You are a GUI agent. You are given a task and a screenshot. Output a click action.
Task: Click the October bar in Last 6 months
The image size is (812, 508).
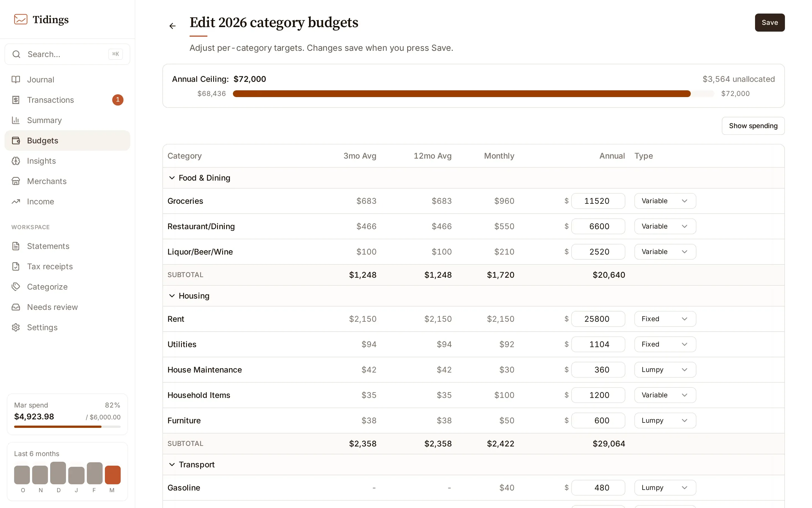[x=22, y=475]
